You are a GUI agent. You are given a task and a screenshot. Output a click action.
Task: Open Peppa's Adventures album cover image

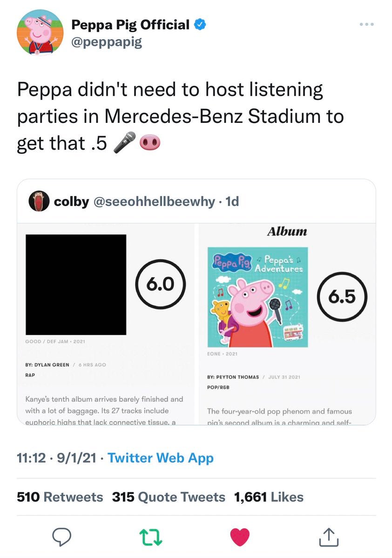pos(257,297)
